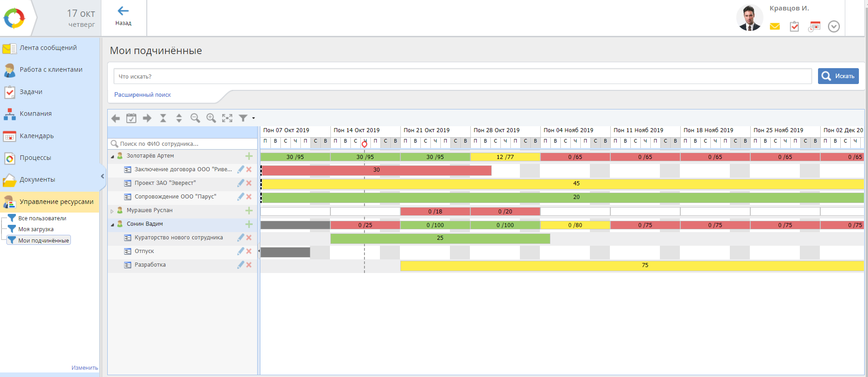868x377 pixels.
Task: Select the "Все пользователи" filter
Action: tap(42, 218)
